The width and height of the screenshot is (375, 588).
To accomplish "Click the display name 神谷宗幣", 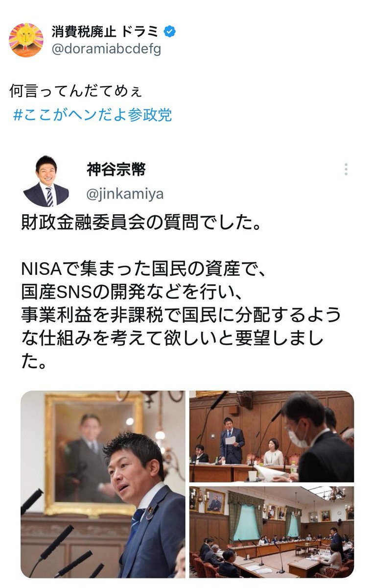I will point(116,170).
